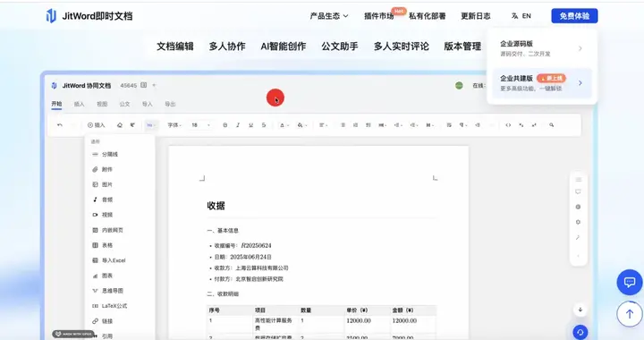Image resolution: width=644 pixels, height=340 pixels.
Task: Click the blue refresh circle at the bottom right
Action: click(580, 332)
